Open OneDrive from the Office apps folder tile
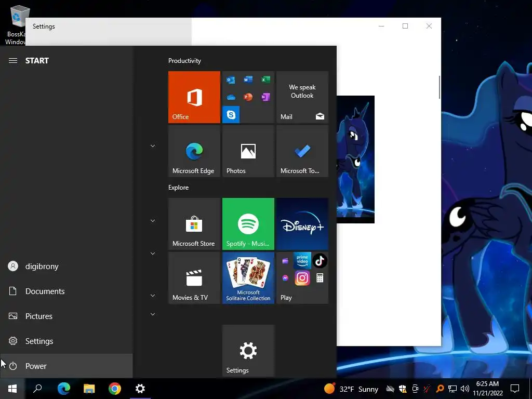Viewport: 532px width, 399px height. click(x=231, y=97)
